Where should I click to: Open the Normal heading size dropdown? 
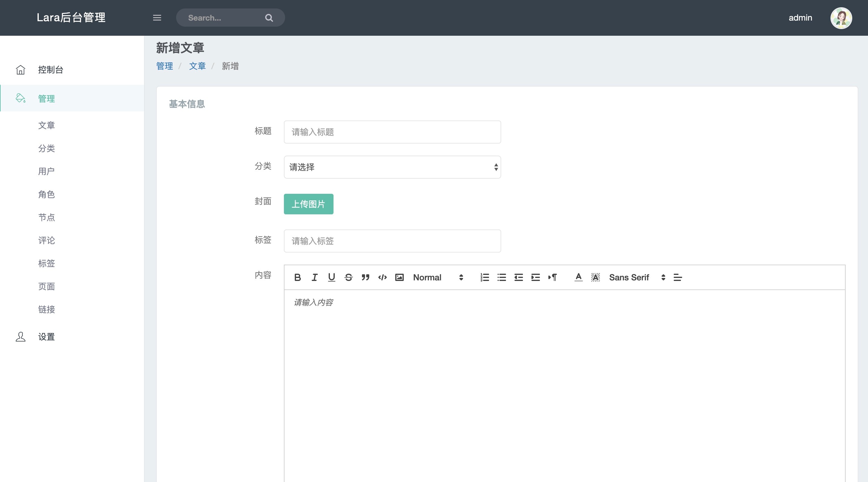pyautogui.click(x=438, y=277)
